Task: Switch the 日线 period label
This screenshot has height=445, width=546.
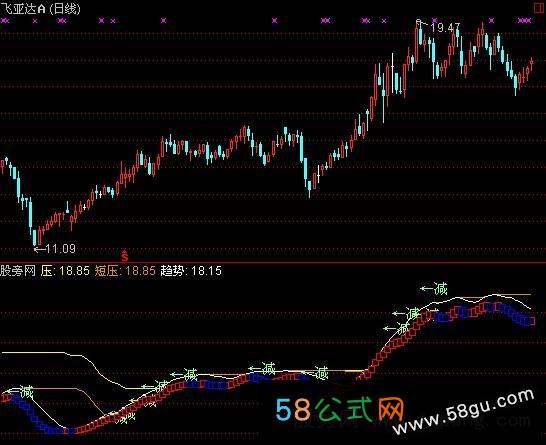Action: (65, 8)
